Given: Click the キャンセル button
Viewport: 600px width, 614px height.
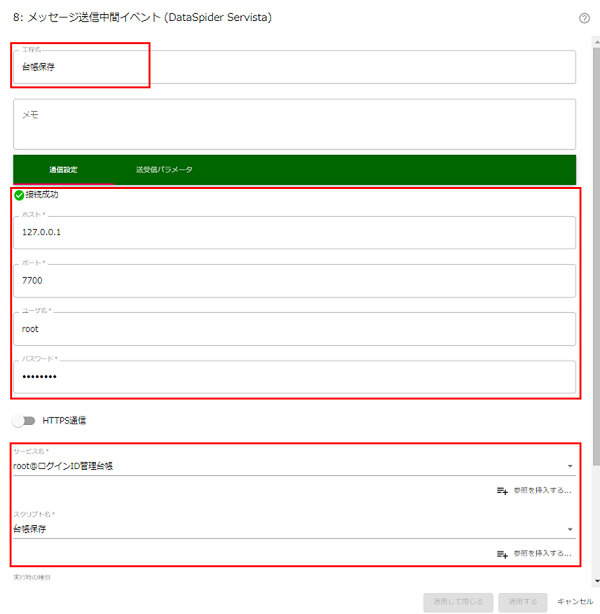Looking at the screenshot, I should pyautogui.click(x=575, y=601).
